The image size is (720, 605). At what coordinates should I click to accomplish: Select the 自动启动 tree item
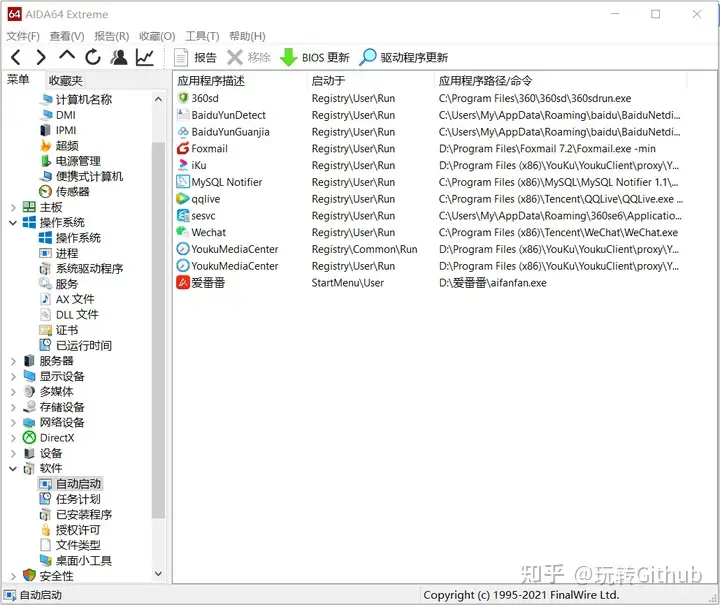point(70,484)
